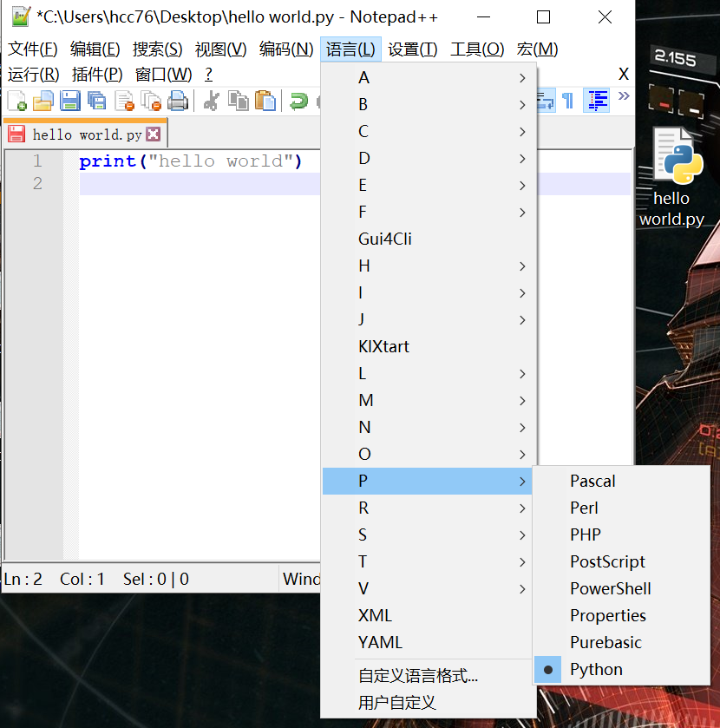Choose KIXtart language
This screenshot has height=728, width=720.
tap(429, 347)
